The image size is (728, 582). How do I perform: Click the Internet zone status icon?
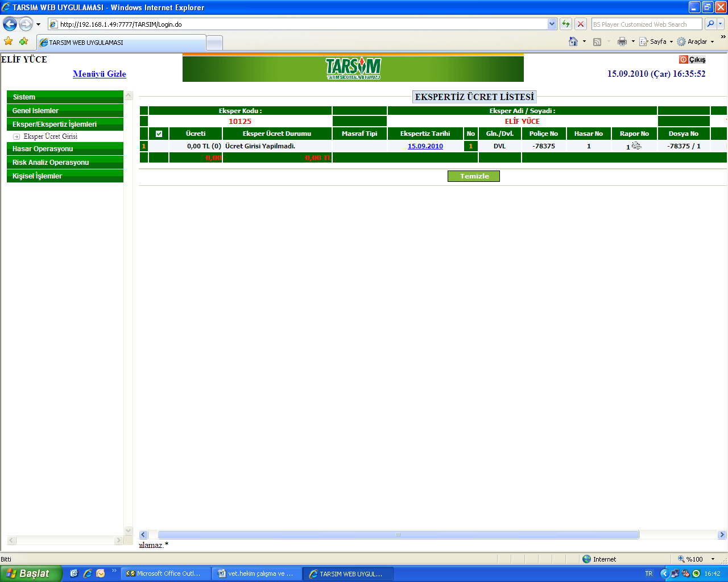(587, 559)
